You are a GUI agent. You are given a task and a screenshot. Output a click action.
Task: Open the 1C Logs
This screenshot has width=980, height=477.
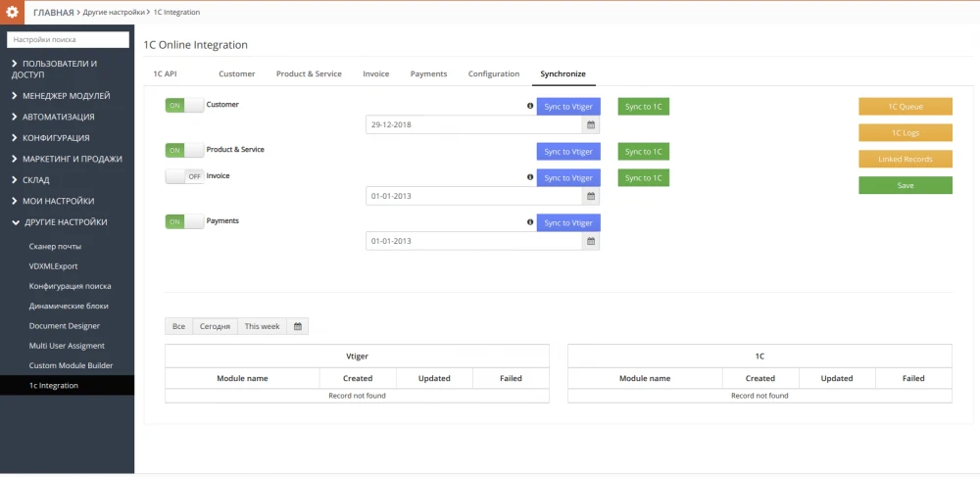(906, 133)
